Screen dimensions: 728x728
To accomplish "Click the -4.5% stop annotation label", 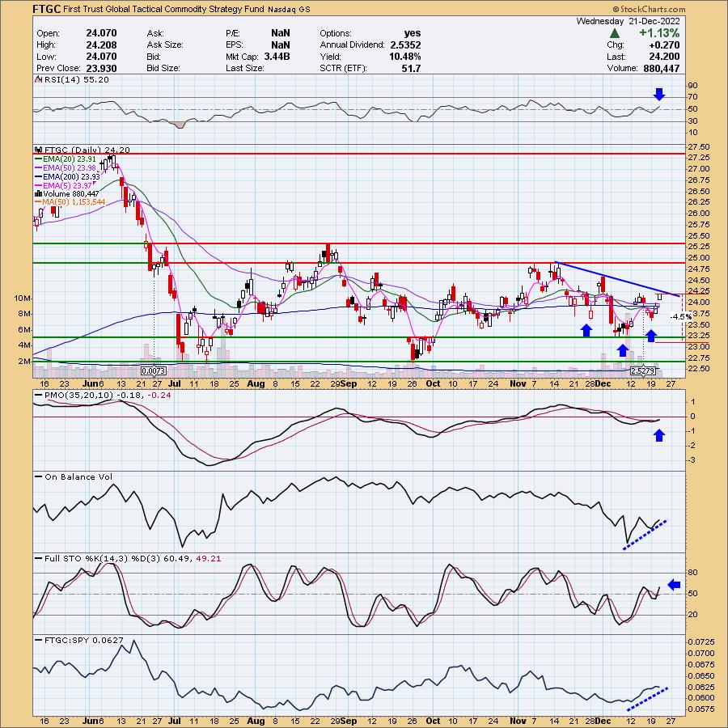I will 681,316.
